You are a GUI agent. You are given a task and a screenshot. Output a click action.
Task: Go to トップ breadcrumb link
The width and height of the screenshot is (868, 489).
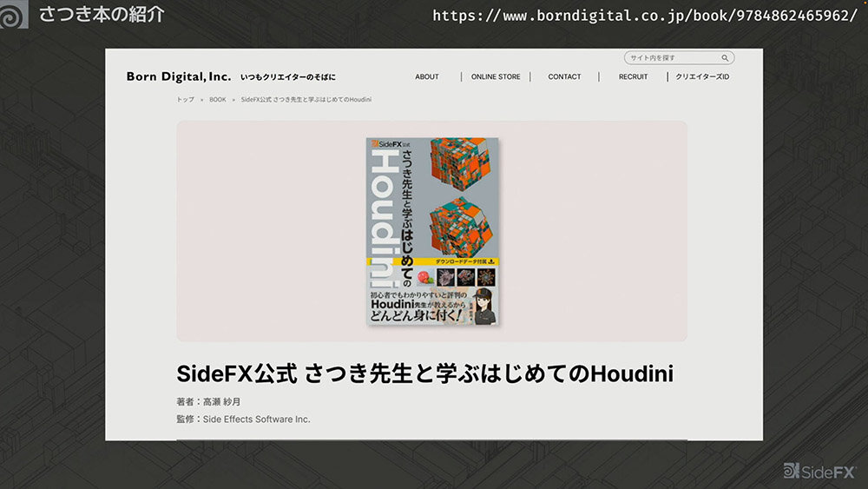click(x=185, y=100)
